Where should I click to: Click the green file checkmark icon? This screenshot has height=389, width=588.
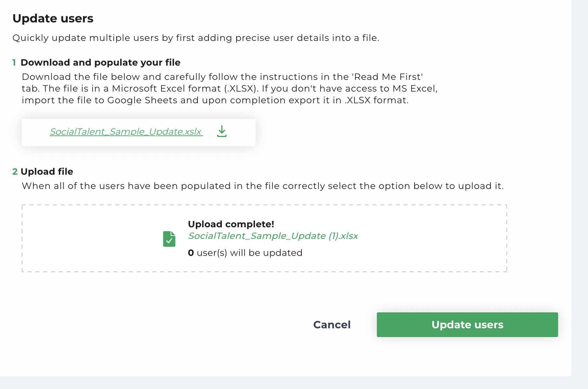click(169, 239)
